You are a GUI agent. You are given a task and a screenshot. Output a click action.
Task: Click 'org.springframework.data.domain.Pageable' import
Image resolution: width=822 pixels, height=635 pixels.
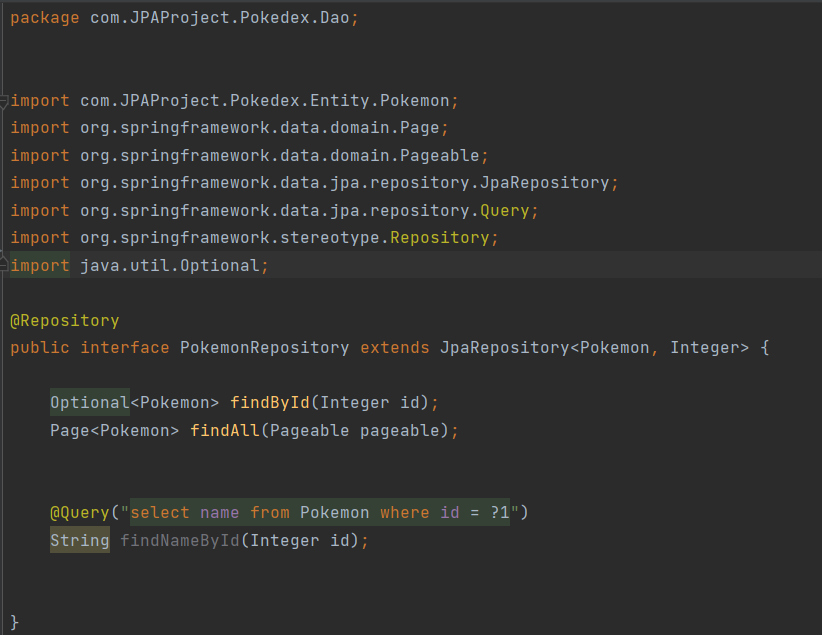280,156
